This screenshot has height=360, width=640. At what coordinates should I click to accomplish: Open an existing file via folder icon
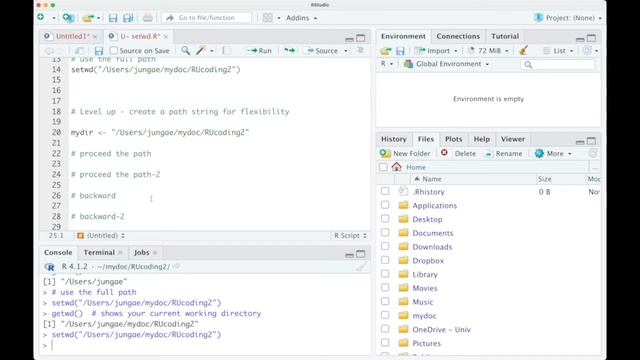(88, 18)
